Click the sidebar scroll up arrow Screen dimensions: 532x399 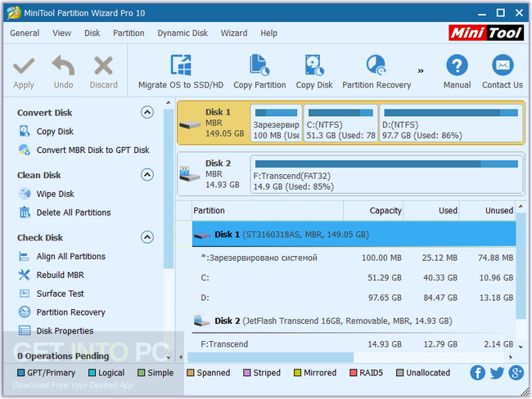pos(168,102)
